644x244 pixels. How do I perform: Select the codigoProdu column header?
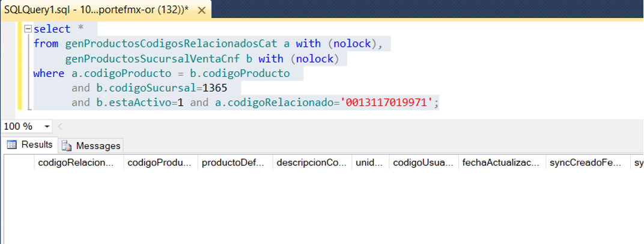[160, 162]
